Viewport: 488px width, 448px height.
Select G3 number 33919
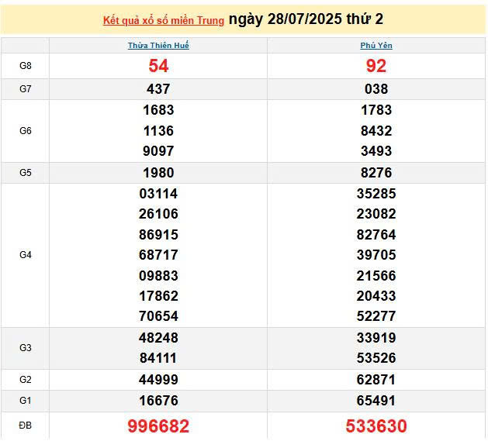click(x=376, y=338)
